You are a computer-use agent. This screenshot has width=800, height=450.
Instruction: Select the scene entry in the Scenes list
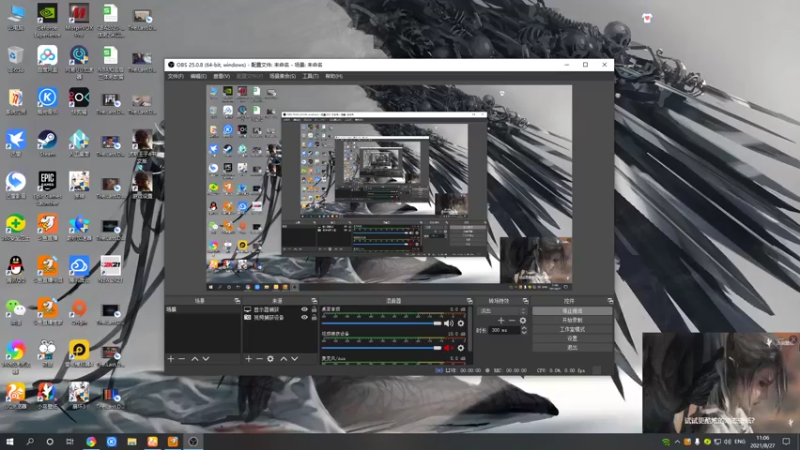click(203, 309)
